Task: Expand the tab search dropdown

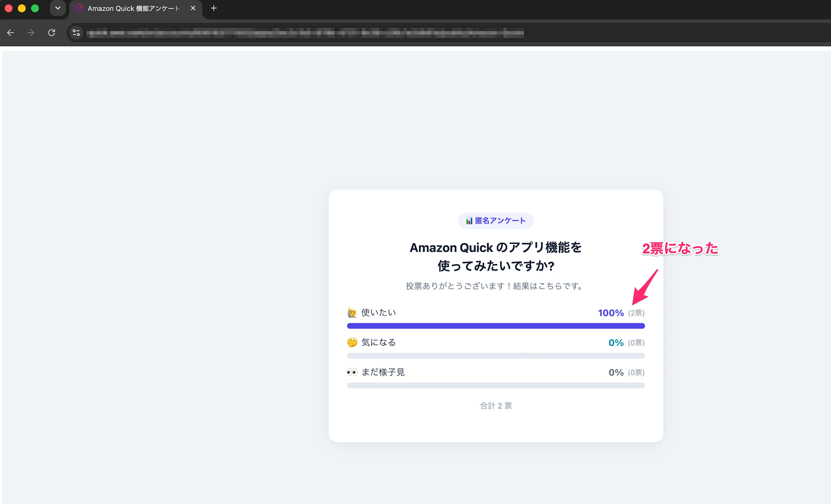Action: (x=58, y=8)
